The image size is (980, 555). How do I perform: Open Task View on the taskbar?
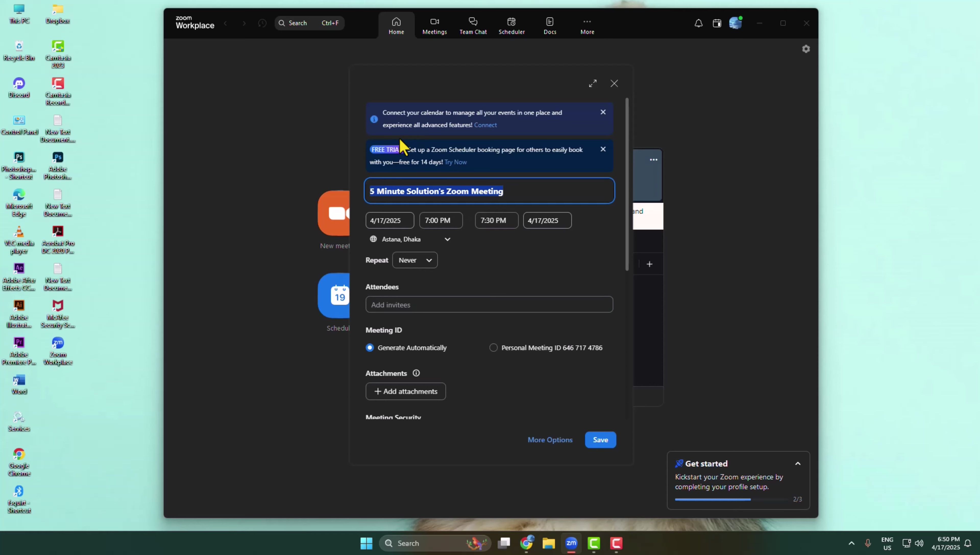point(504,543)
